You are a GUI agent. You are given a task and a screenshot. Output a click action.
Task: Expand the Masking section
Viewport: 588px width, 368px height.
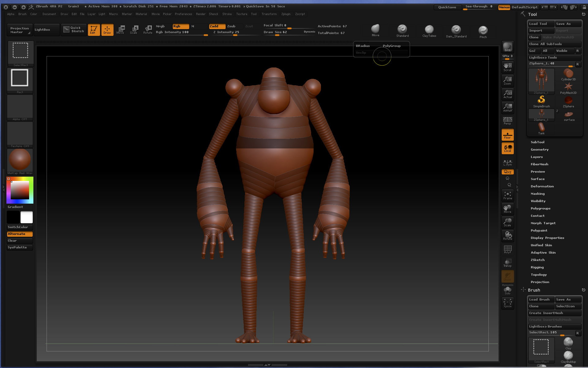click(x=537, y=194)
